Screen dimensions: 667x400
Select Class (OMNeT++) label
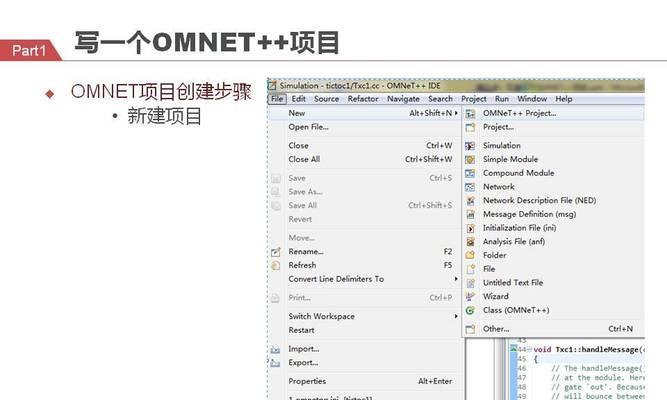click(516, 310)
